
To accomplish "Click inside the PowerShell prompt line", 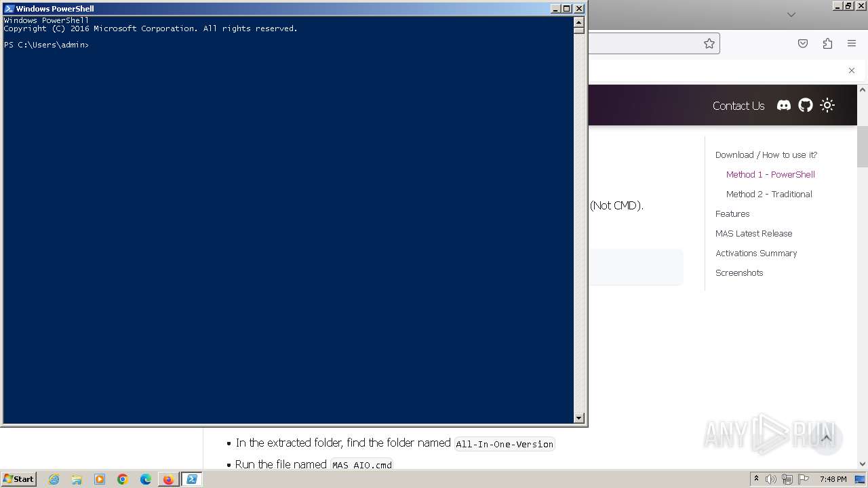I will click(x=46, y=45).
